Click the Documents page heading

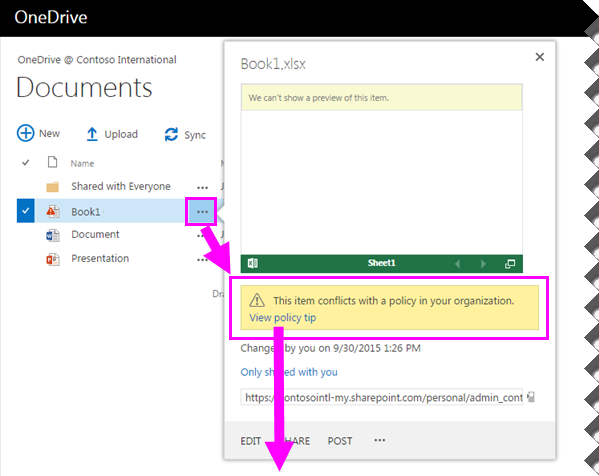84,87
